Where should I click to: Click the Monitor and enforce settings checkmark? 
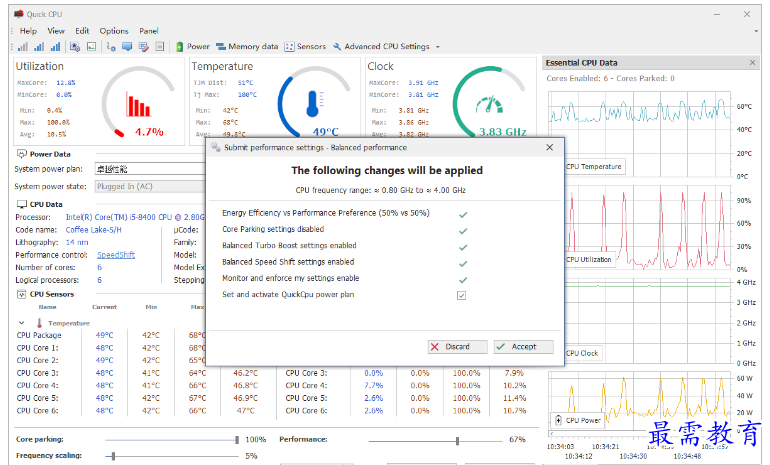pyautogui.click(x=463, y=280)
